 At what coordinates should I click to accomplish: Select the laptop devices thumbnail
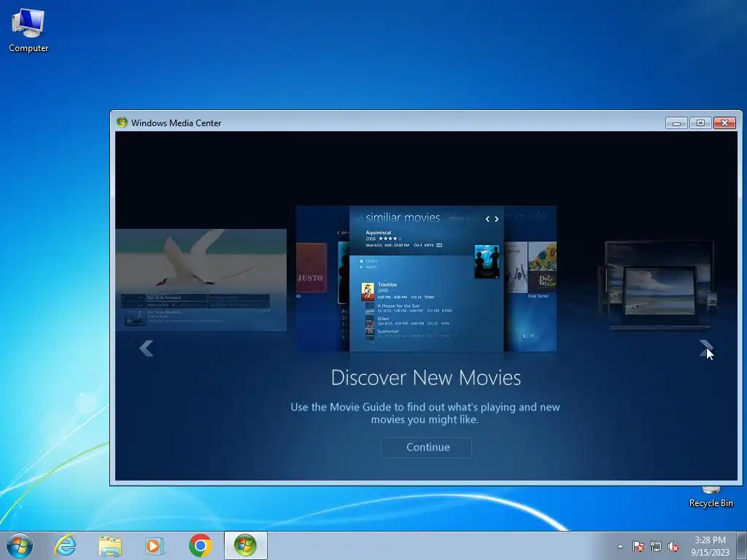pyautogui.click(x=659, y=285)
